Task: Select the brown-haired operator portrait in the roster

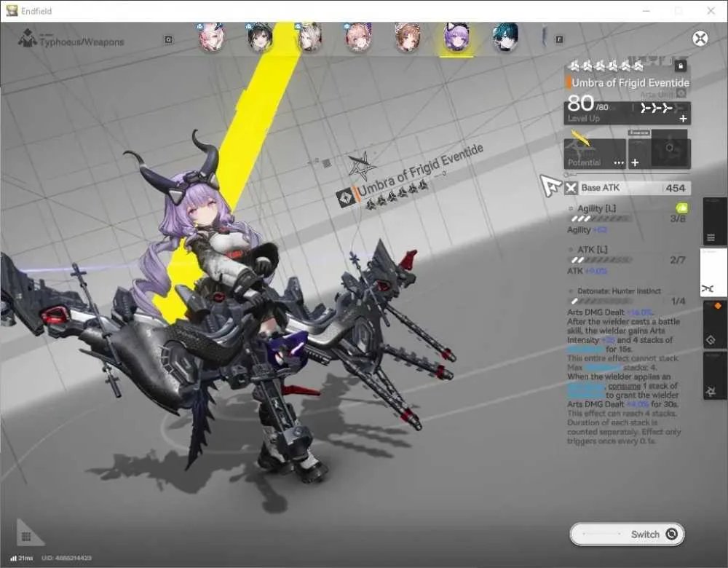Action: pos(407,37)
